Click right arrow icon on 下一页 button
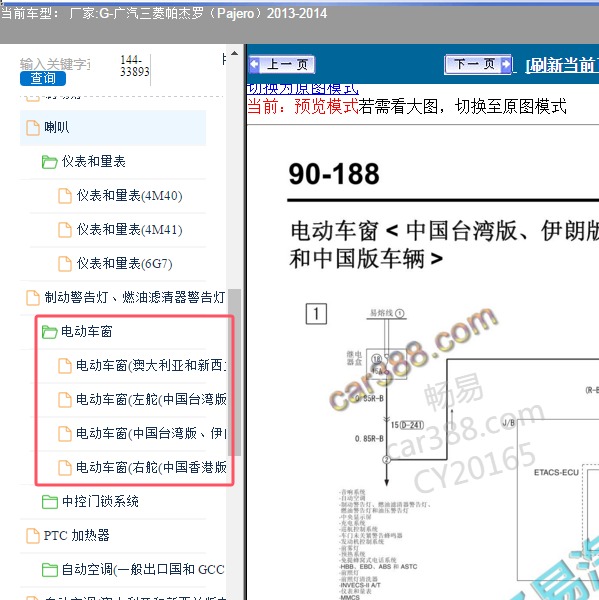Image resolution: width=599 pixels, height=600 pixels. click(x=506, y=64)
